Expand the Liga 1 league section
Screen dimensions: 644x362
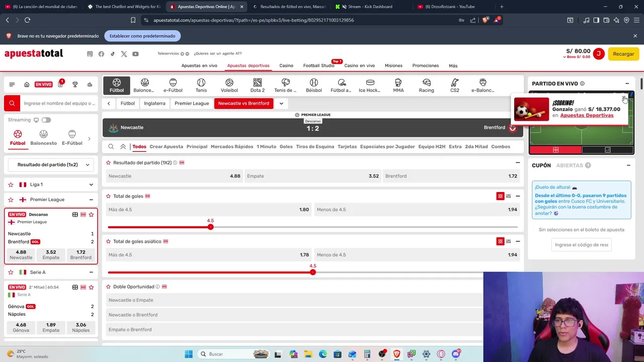tap(91, 185)
